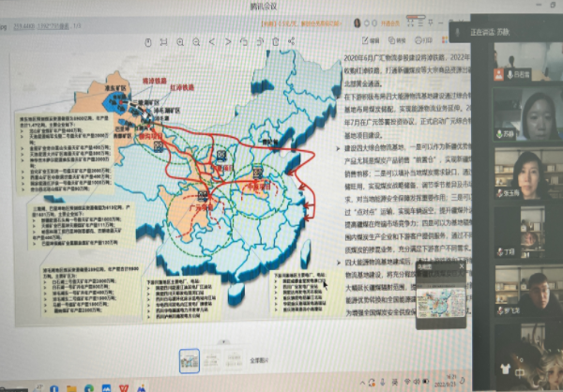Viewport: 563px width, 392px height.
Task: Click the mouse-mode icon in the viewer toolbar
Action: click(x=148, y=42)
